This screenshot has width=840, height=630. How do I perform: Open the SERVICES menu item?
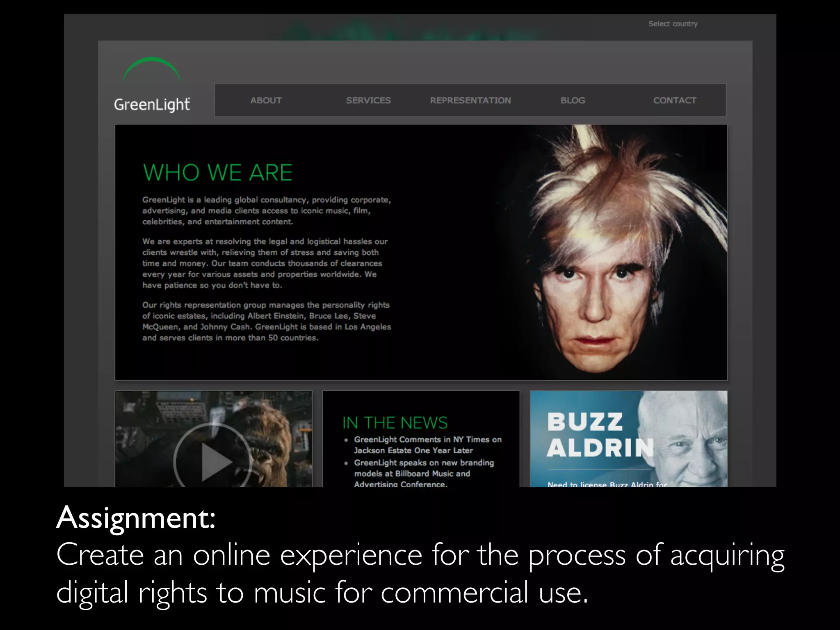368,100
